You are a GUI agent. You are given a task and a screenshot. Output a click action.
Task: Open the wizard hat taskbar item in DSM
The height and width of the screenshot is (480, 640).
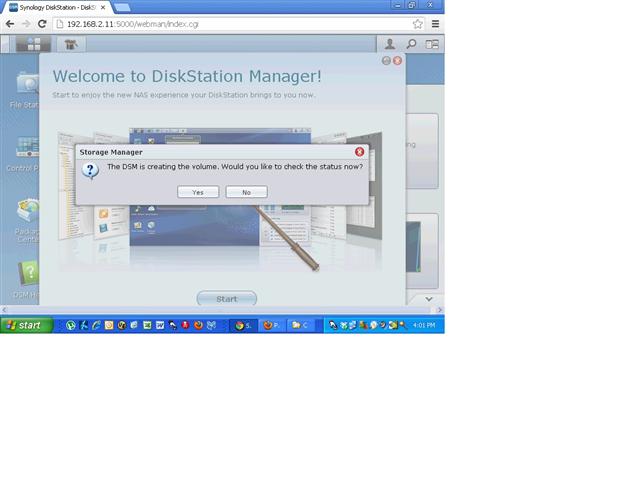point(71,44)
